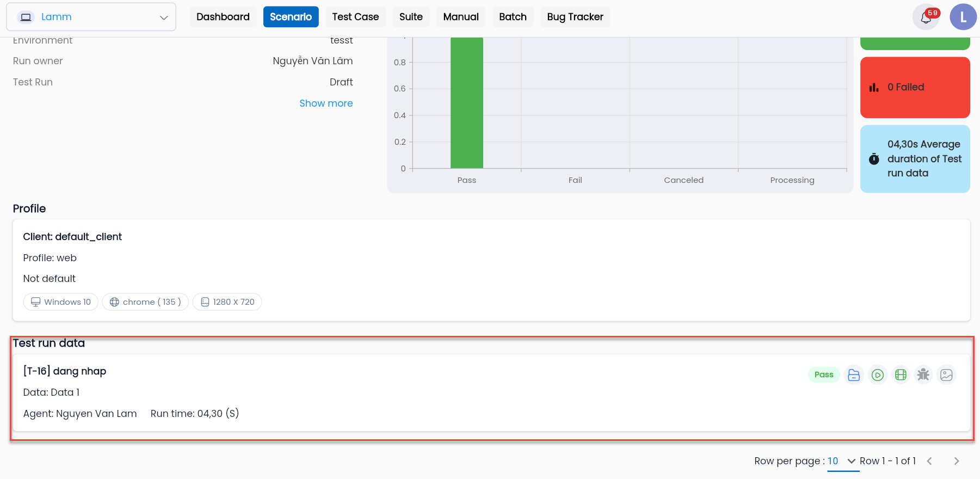Screen dimensions: 980x479
Task: Click the Pass status badge
Action: [x=824, y=374]
